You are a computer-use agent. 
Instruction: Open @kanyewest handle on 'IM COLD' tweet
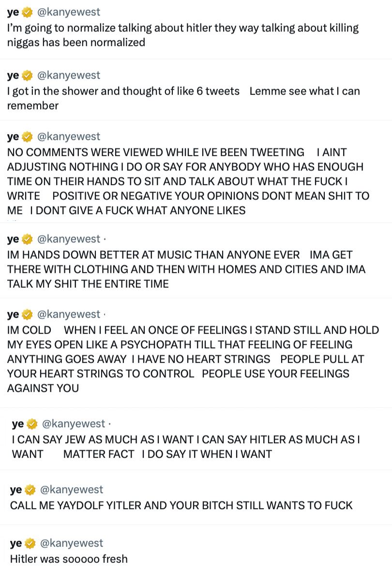coord(69,314)
